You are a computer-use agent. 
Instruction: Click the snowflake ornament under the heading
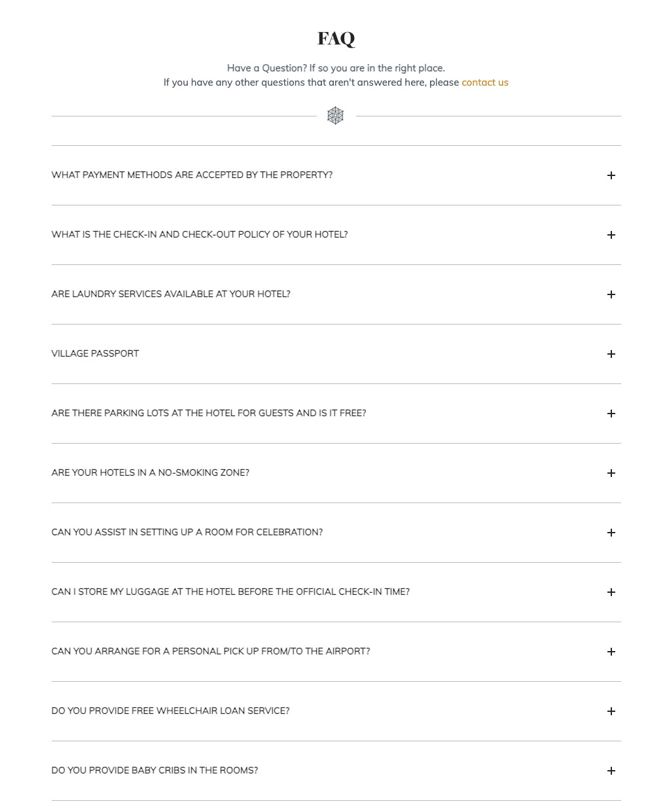tap(335, 116)
